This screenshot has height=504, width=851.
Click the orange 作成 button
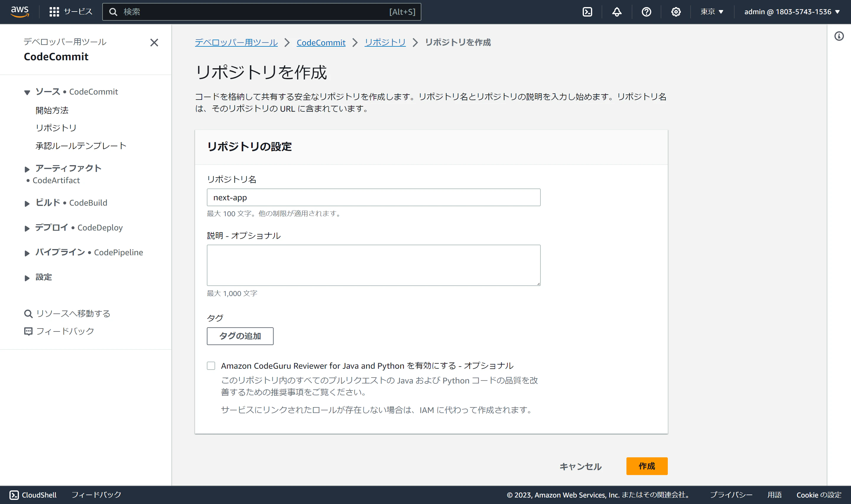pos(647,466)
